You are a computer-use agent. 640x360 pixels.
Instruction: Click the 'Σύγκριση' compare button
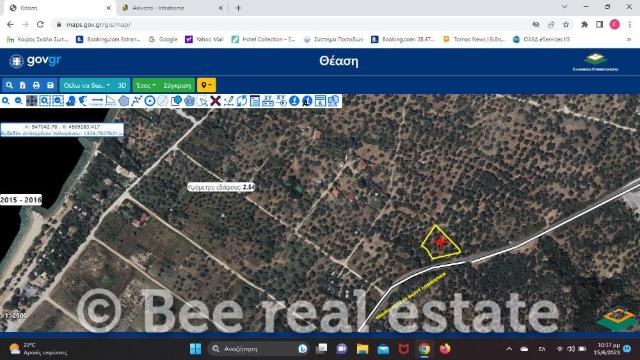coord(177,85)
